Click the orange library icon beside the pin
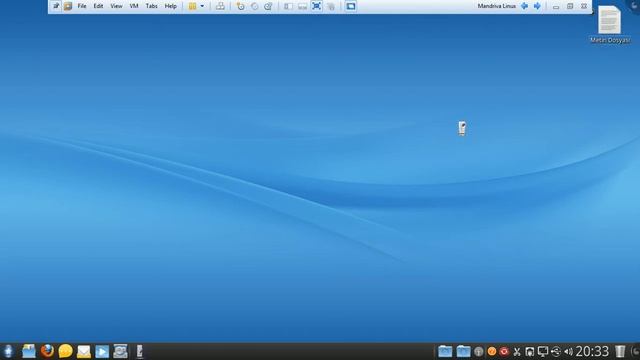 (68, 6)
